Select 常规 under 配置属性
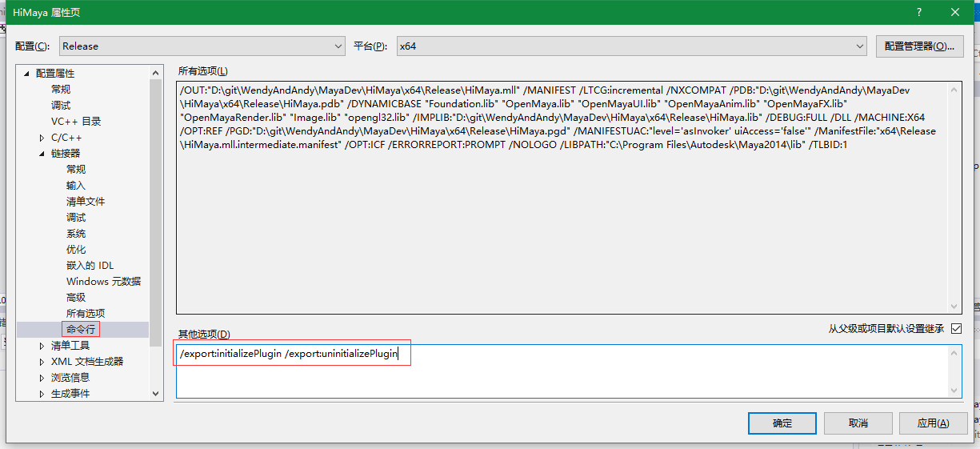 point(61,90)
